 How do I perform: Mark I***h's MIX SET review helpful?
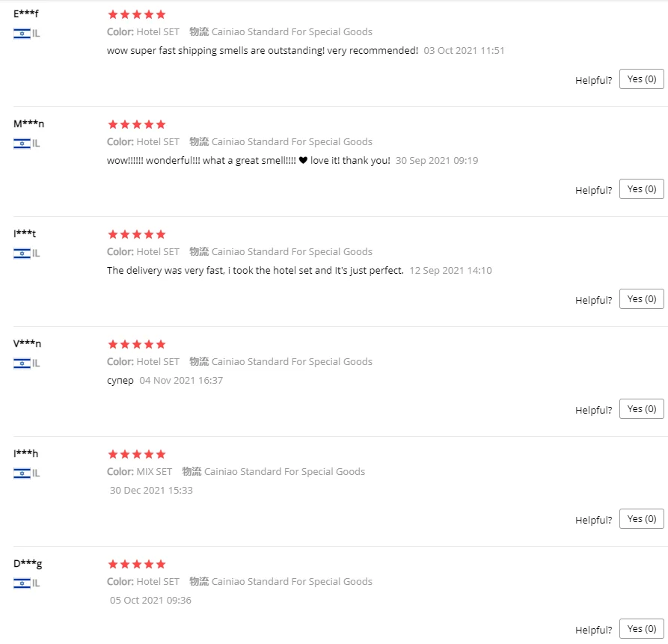click(641, 519)
